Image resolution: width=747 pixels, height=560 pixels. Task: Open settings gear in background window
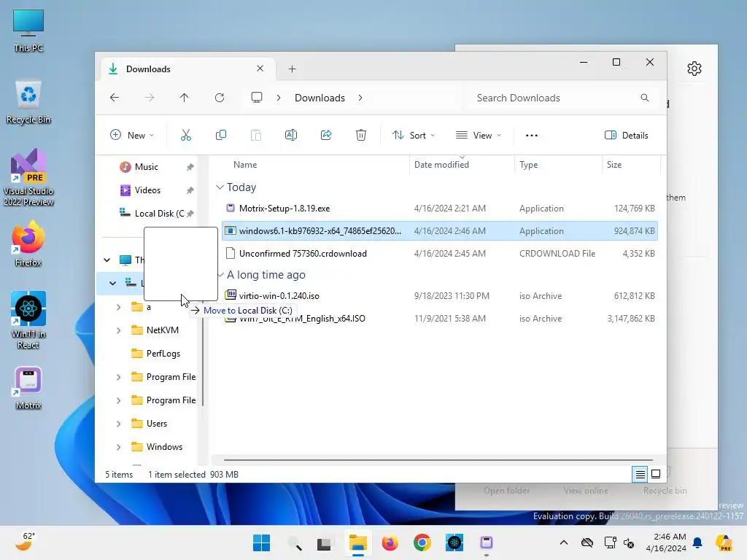[x=694, y=69]
